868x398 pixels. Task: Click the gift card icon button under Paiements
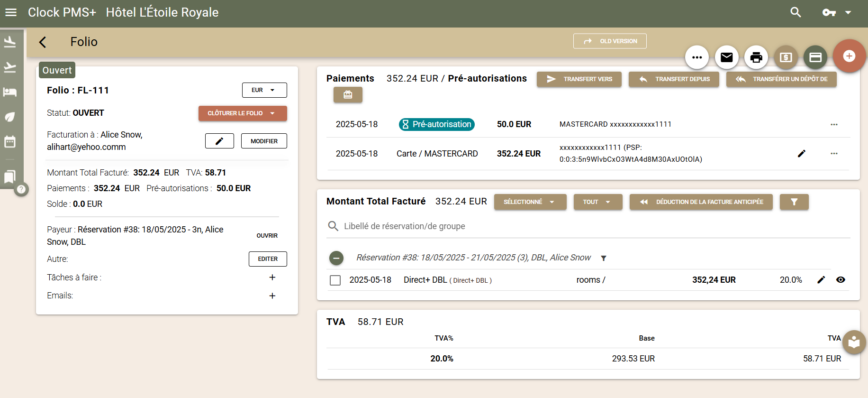pyautogui.click(x=348, y=95)
